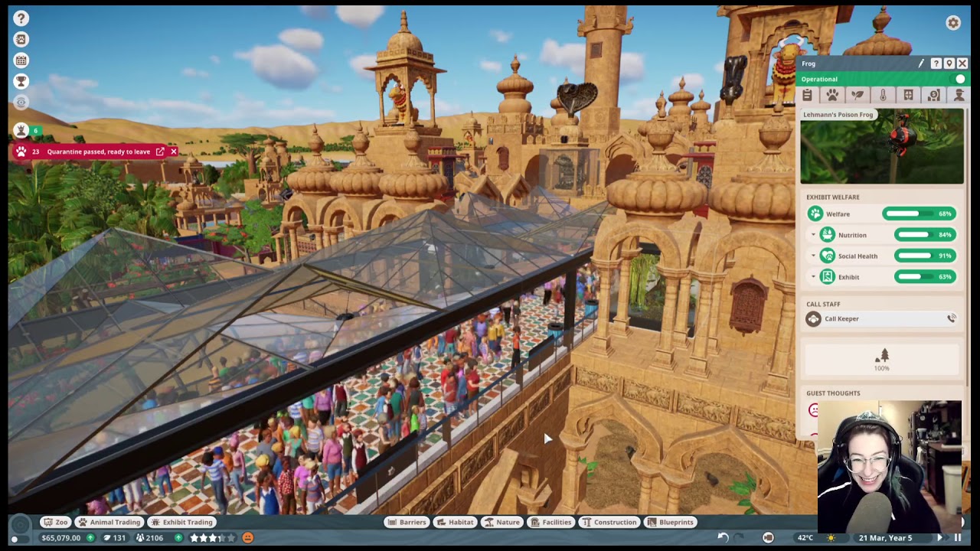Open the Barriers build menu
Image resolution: width=980 pixels, height=551 pixels.
pos(407,522)
